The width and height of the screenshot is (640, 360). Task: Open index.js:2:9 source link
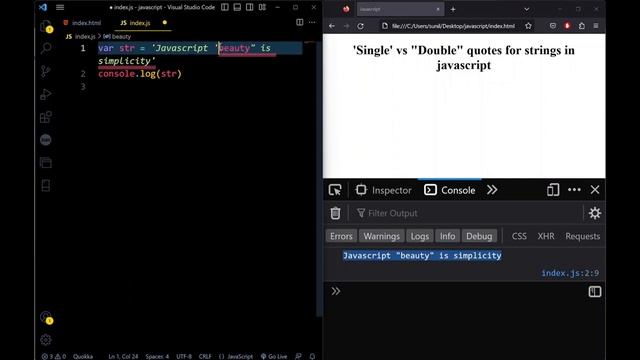[570, 273]
